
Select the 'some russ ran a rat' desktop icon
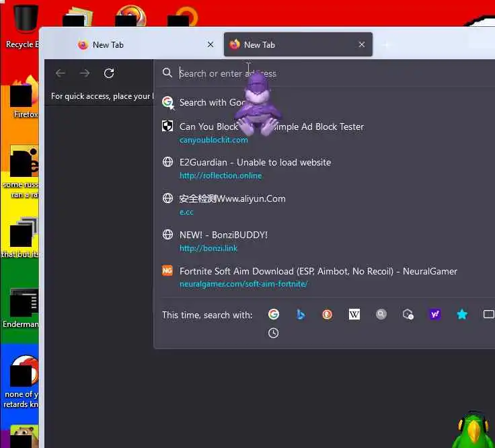pyautogui.click(x=22, y=172)
